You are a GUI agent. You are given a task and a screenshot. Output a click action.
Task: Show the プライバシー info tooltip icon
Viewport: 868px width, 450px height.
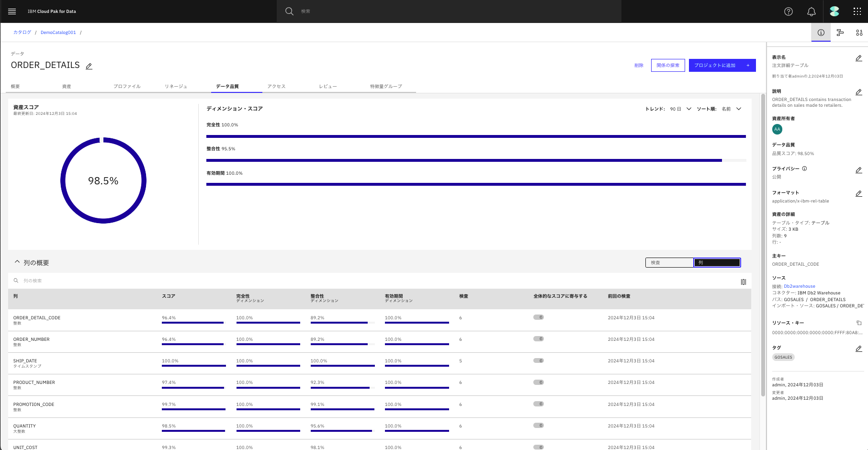coord(805,169)
